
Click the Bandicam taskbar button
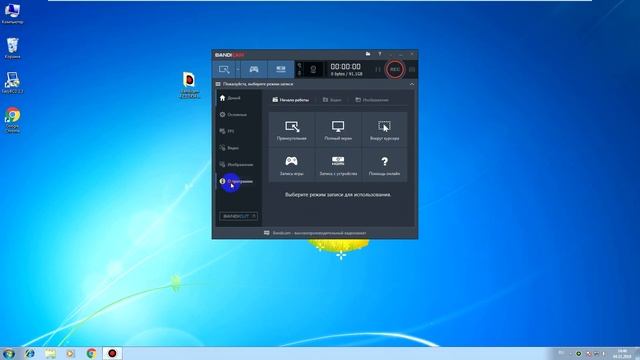(x=112, y=353)
